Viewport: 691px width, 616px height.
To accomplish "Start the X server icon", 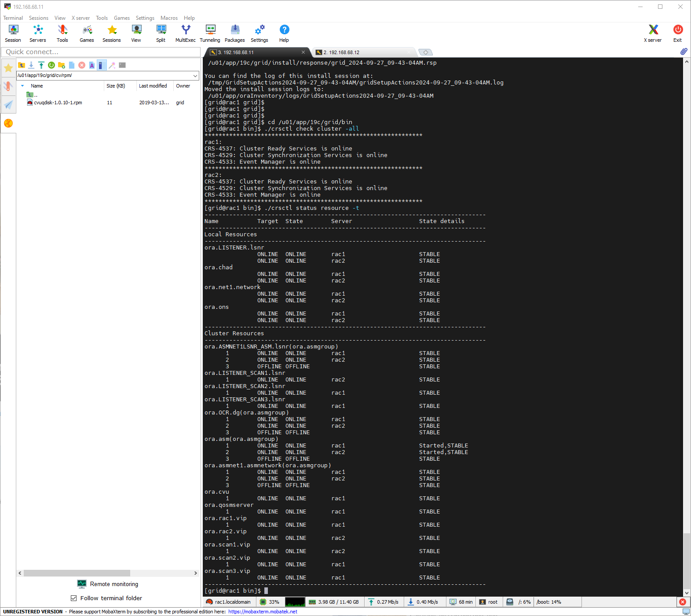I will 653,33.
